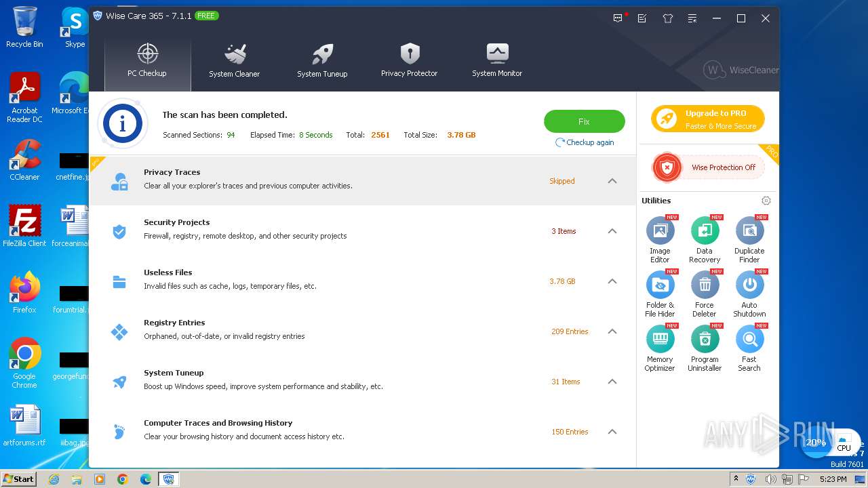This screenshot has width=868, height=488.
Task: Open the Image Editor utility
Action: 660,240
